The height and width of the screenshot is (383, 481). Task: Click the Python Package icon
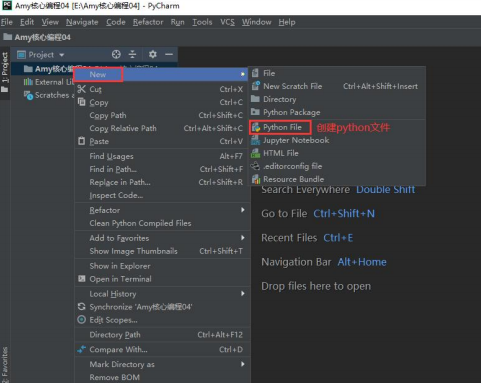pos(255,112)
